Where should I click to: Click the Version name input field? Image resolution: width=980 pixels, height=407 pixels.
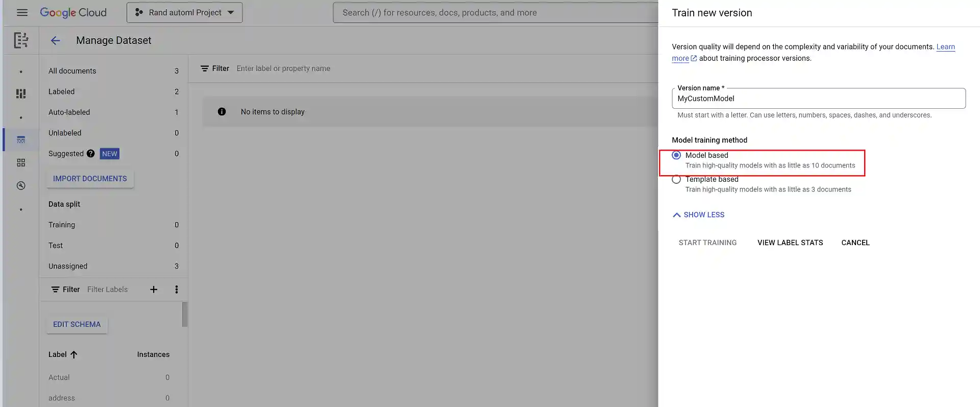pyautogui.click(x=819, y=99)
